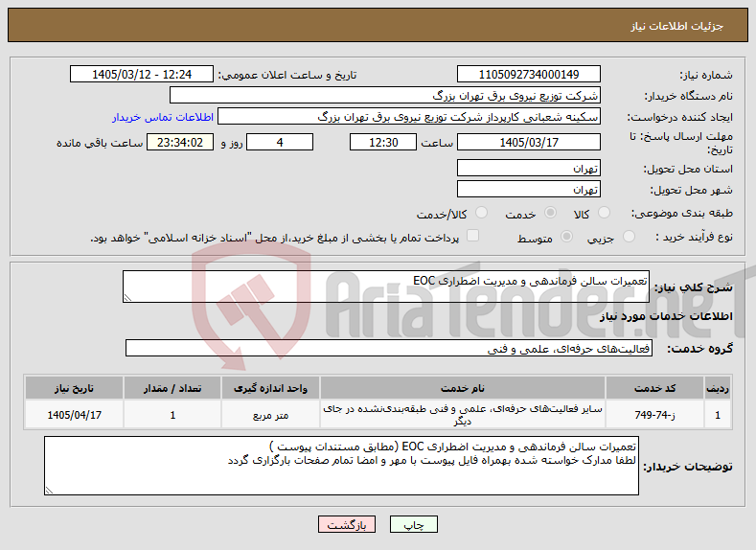This screenshot has height=550, width=756.
Task: Click the واحد اندازه گیری column header
Action: click(270, 388)
